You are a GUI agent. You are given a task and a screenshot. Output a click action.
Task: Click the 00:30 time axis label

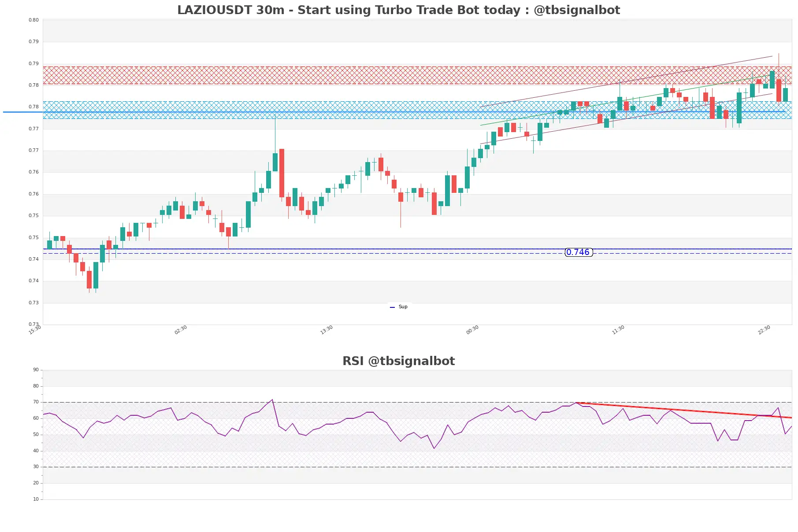point(472,330)
